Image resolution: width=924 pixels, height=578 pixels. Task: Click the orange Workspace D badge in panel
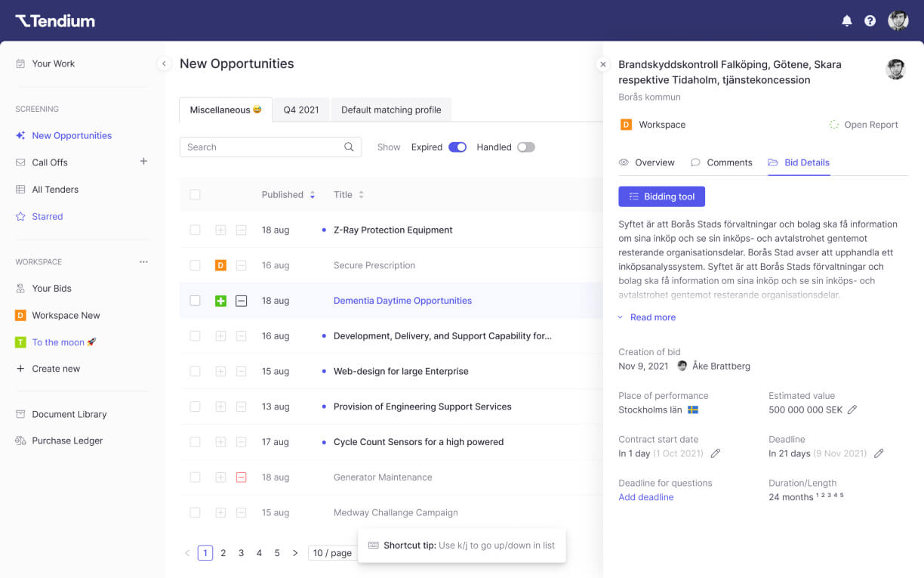pyautogui.click(x=626, y=125)
